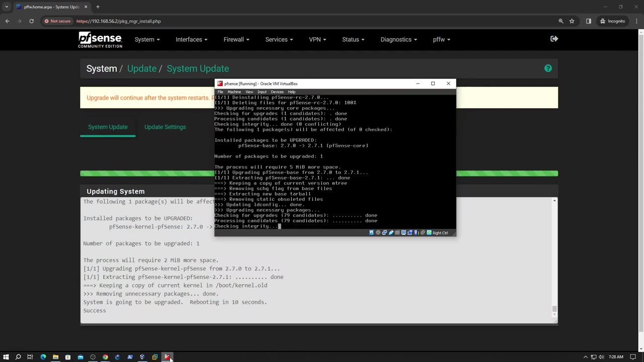Click the Chrome zoom magnifier icon
Viewport: 644px width, 362px height.
(x=560, y=21)
